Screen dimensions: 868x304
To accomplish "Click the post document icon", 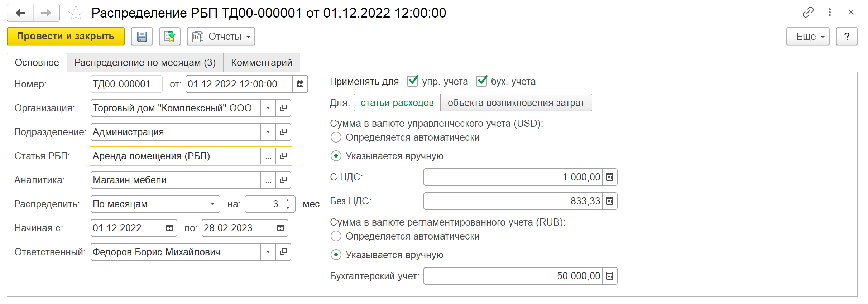I will (169, 37).
